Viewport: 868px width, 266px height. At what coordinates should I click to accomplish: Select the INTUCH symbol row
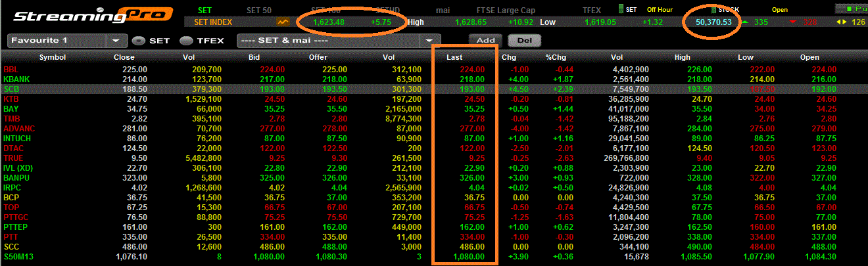coord(434,139)
